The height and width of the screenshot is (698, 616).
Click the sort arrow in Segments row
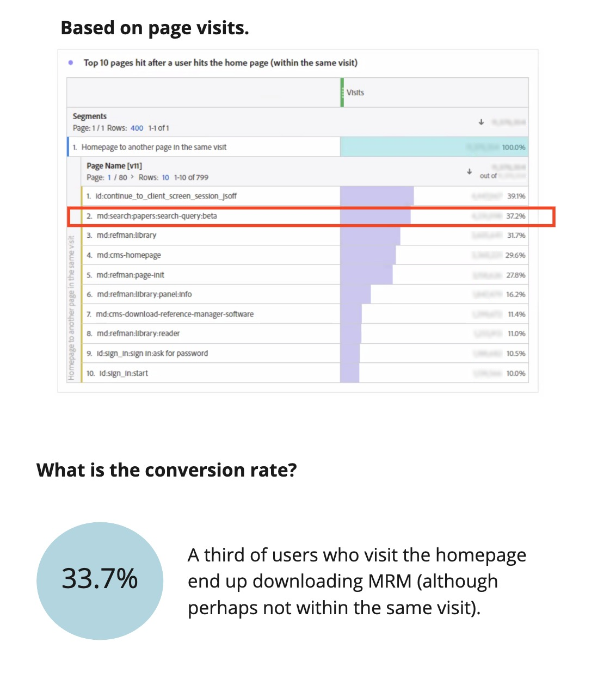coord(481,122)
